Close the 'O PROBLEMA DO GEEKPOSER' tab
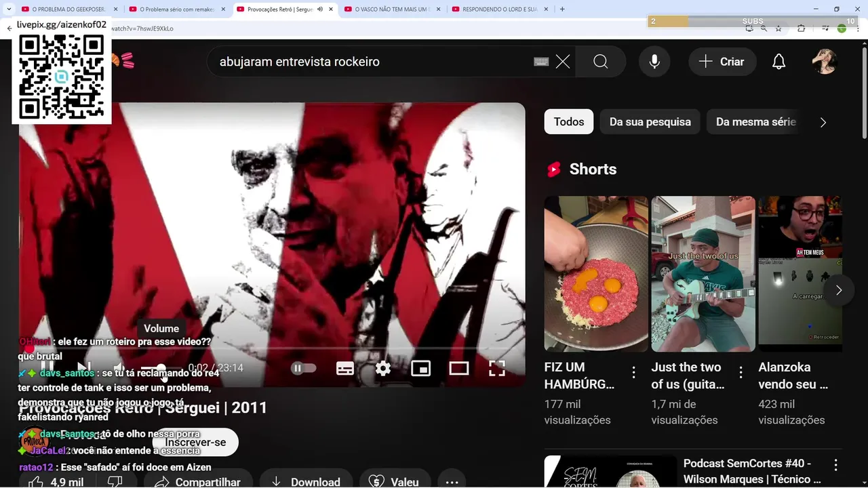The height and width of the screenshot is (488, 868). 115,9
